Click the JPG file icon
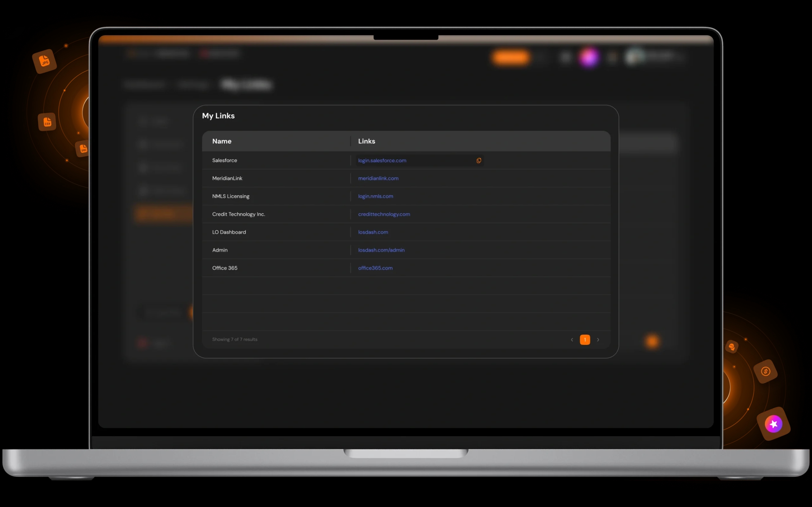 click(x=45, y=61)
